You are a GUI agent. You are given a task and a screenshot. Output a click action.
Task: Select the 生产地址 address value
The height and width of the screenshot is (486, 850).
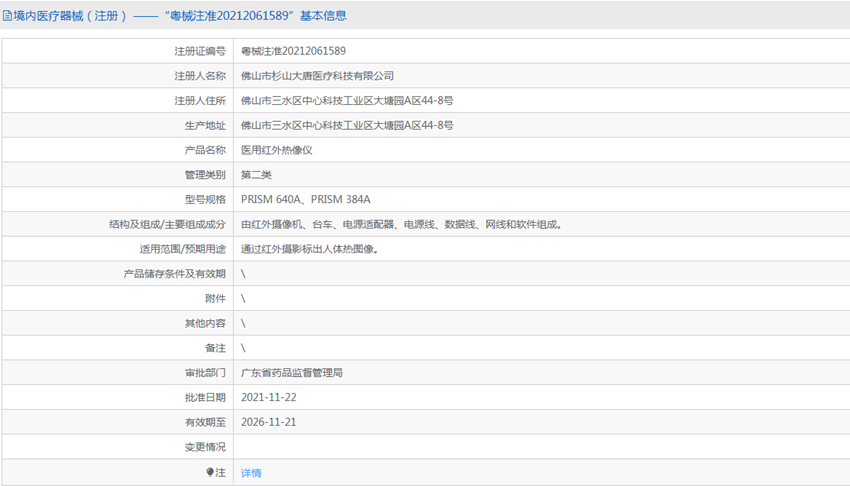click(x=347, y=125)
